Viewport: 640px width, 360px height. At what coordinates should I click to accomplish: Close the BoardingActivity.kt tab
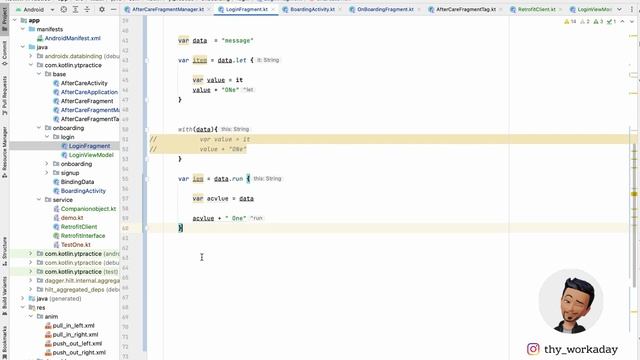(340, 9)
